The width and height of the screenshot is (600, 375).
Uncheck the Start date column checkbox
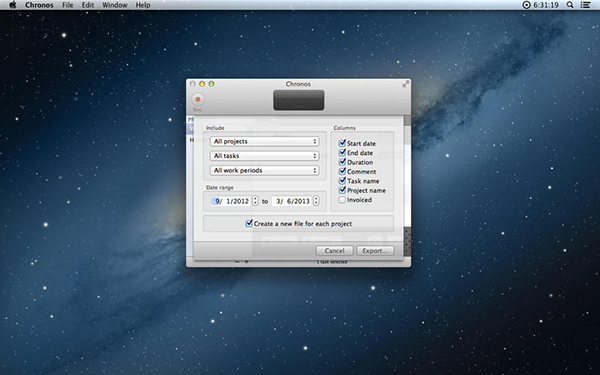(x=342, y=143)
